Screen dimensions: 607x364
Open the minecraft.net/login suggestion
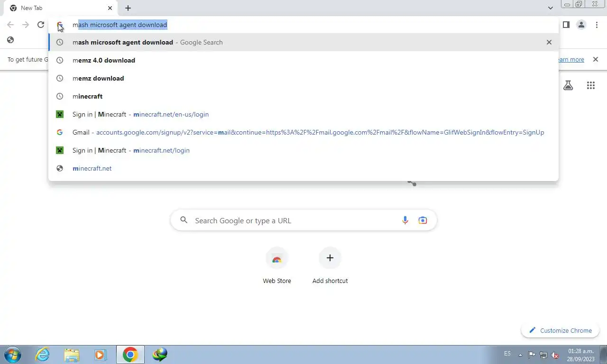303,150
